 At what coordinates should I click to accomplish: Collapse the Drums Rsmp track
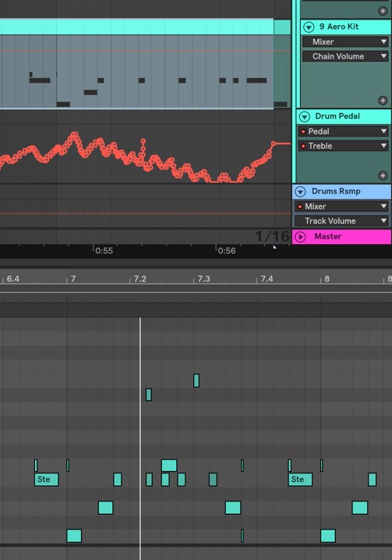[301, 191]
